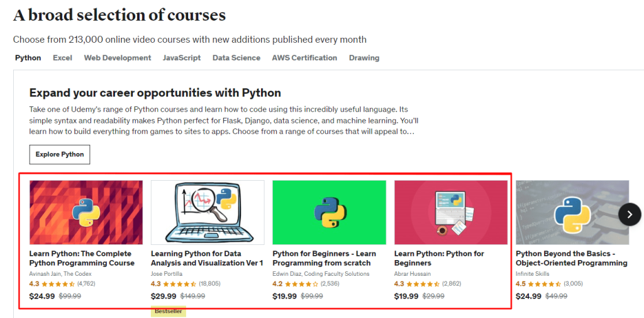Viewport: 644px width, 318px height.
Task: Select the AWS Certification tab
Action: pos(304,57)
